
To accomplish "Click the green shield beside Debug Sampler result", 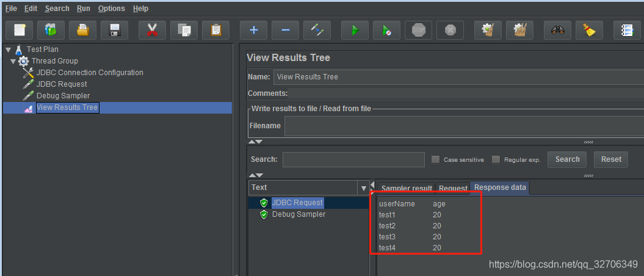I will coord(264,214).
